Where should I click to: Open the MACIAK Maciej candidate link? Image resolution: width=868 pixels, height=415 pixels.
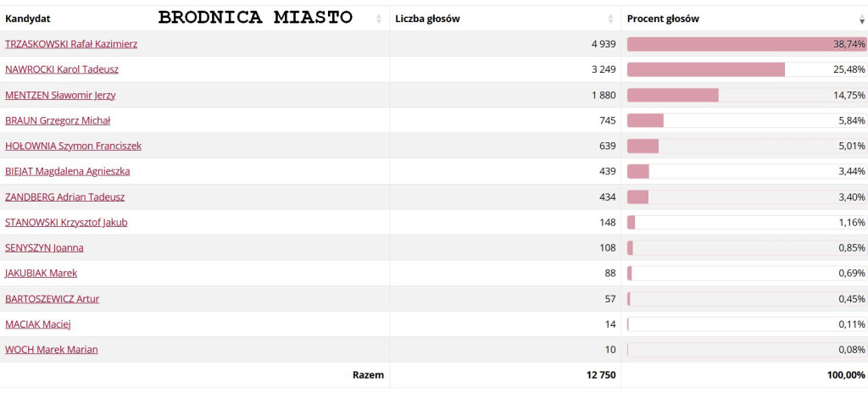tap(37, 324)
